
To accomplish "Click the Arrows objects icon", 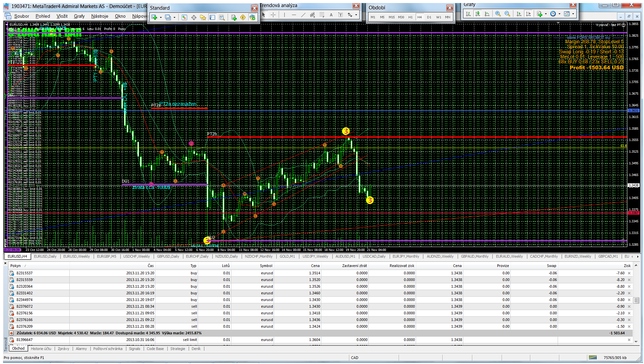I will point(350,15).
